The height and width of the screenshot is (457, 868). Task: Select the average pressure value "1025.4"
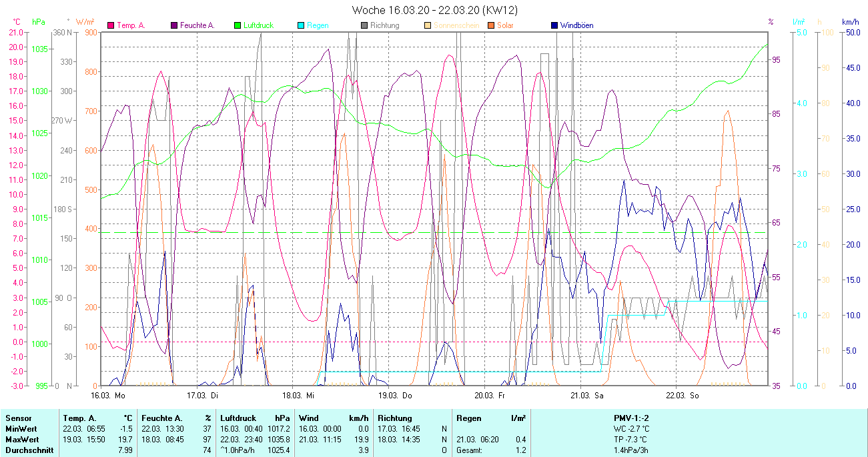[x=278, y=450]
